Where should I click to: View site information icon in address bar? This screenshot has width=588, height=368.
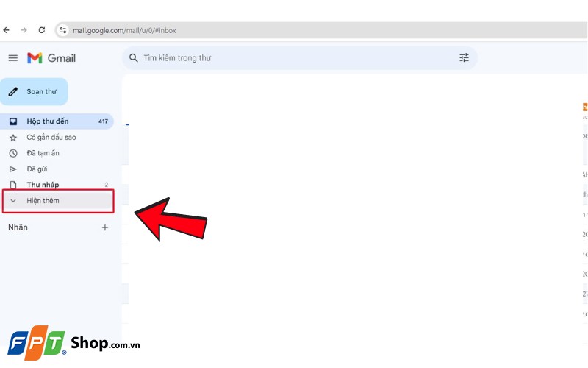[63, 30]
